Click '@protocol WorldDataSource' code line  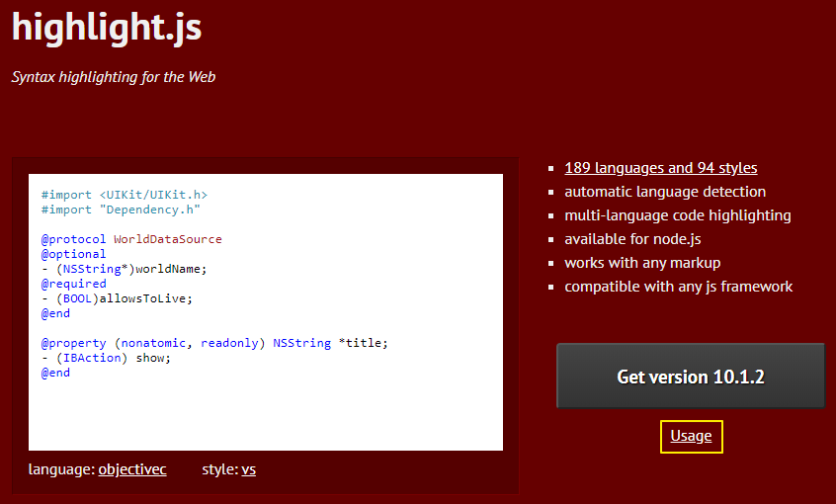[131, 239]
